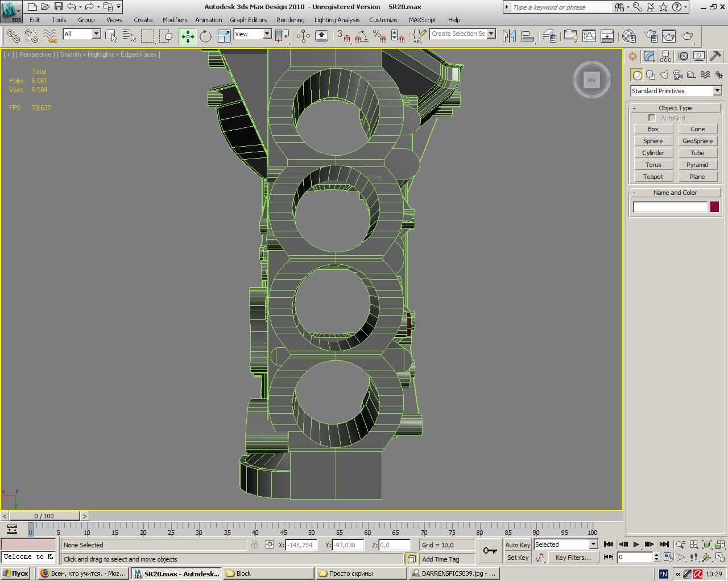Open the Rendering menu

click(x=290, y=20)
